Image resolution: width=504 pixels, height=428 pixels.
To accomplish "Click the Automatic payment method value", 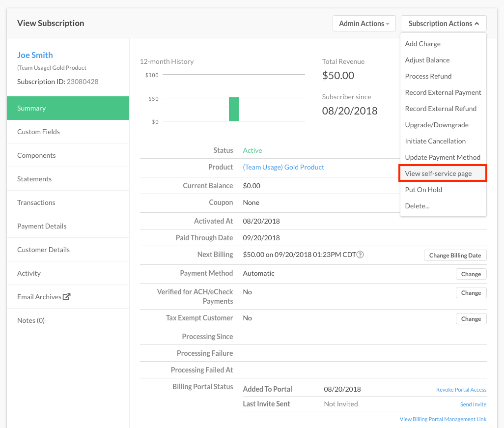I will point(259,273).
